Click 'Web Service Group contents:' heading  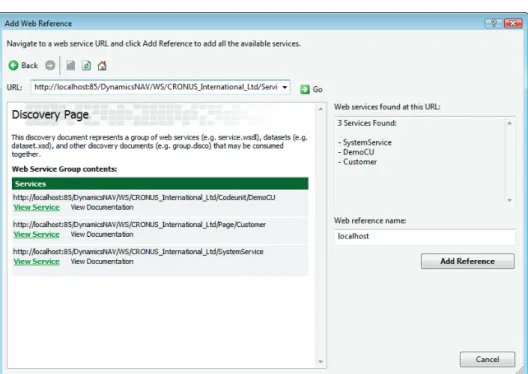click(64, 169)
